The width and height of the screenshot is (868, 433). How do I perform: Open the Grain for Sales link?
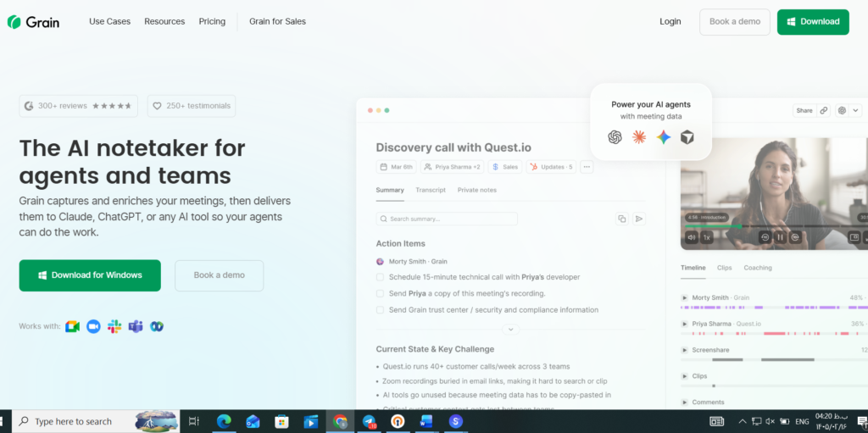point(277,21)
